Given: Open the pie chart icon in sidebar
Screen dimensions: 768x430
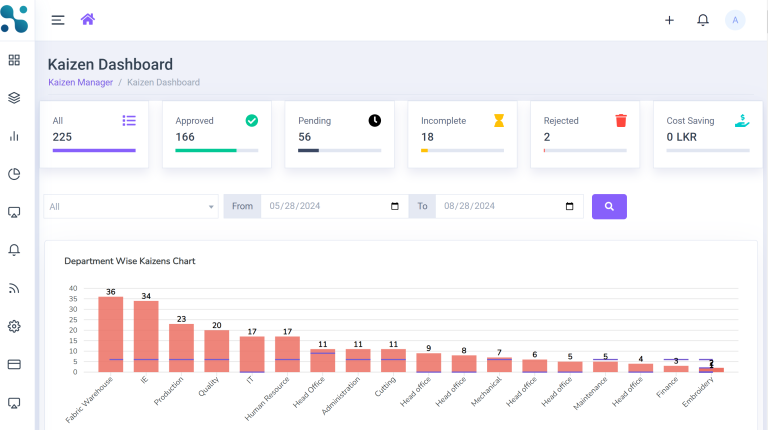Looking at the screenshot, I should tap(14, 174).
